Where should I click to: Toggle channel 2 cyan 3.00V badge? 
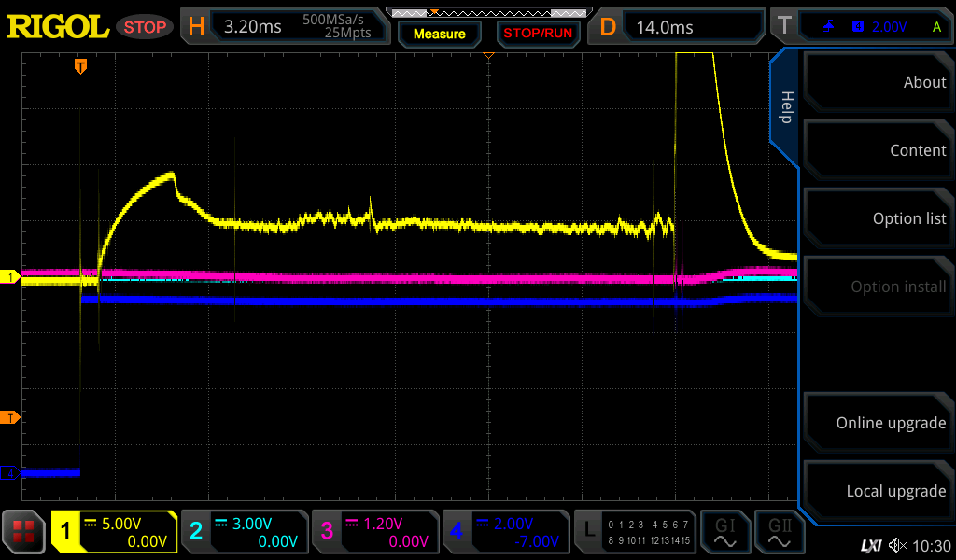pos(245,532)
